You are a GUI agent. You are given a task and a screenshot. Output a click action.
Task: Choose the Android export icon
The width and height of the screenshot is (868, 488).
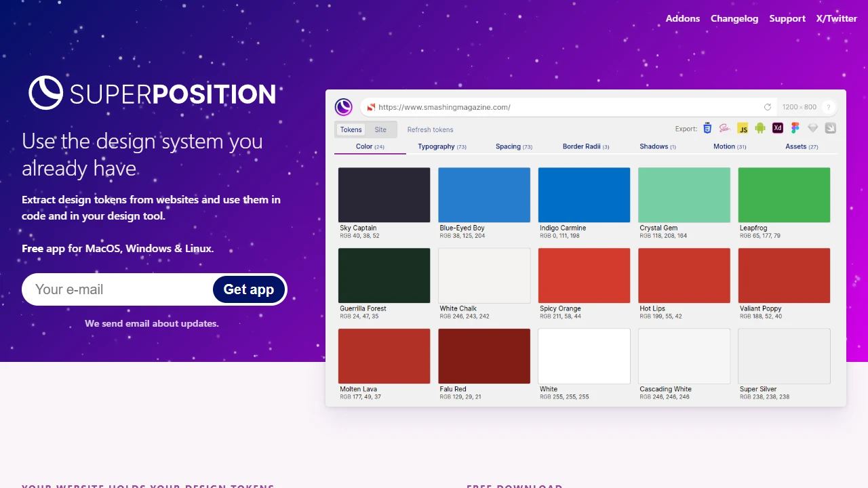click(x=760, y=128)
